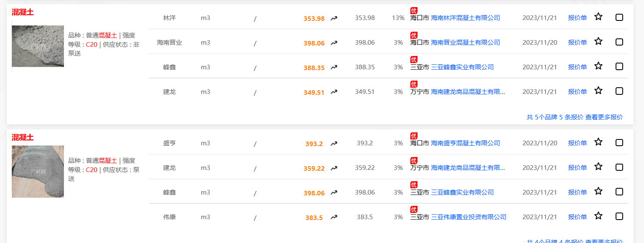View 报价单 for 伟康 383.5 row
The width and height of the screenshot is (644, 243).
pos(577,217)
